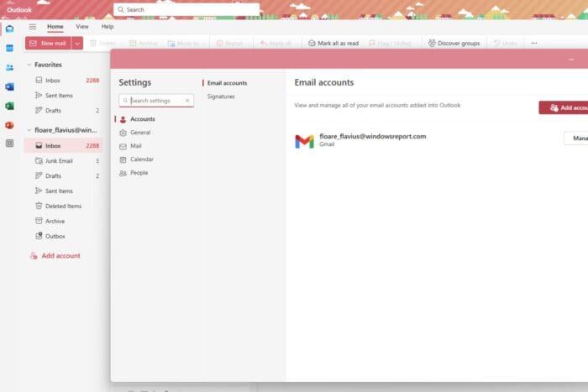588x392 pixels.
Task: Click the Flag / Unflag toolbar button
Action: (x=390, y=44)
